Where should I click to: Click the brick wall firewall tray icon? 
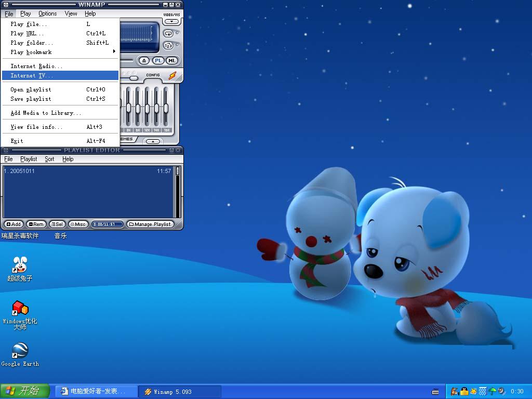483,392
